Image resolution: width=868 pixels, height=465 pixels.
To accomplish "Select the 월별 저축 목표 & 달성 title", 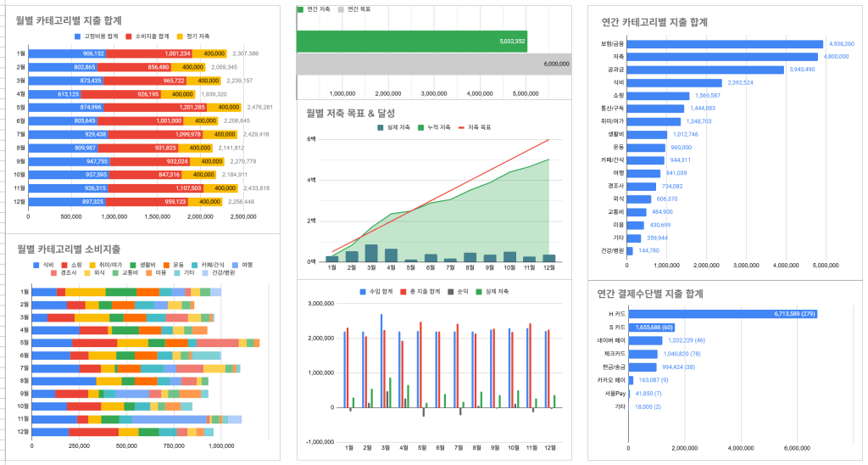I will coord(350,112).
